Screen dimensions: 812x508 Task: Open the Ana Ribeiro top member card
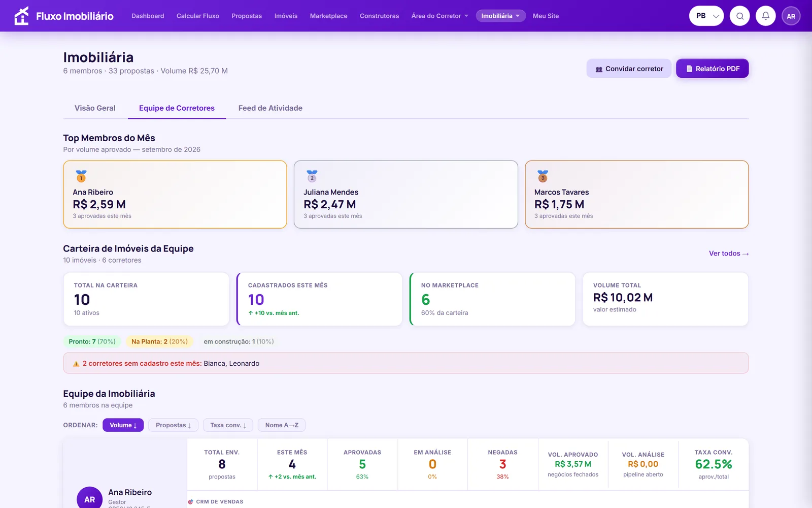(x=175, y=195)
